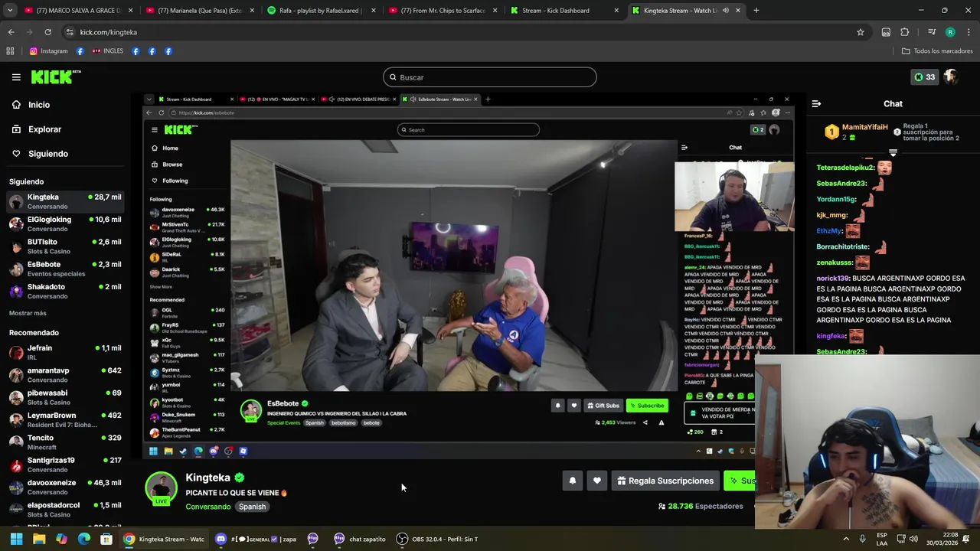This screenshot has height=551, width=980.
Task: Open the Kicks balance showing 33
Action: coord(924,77)
